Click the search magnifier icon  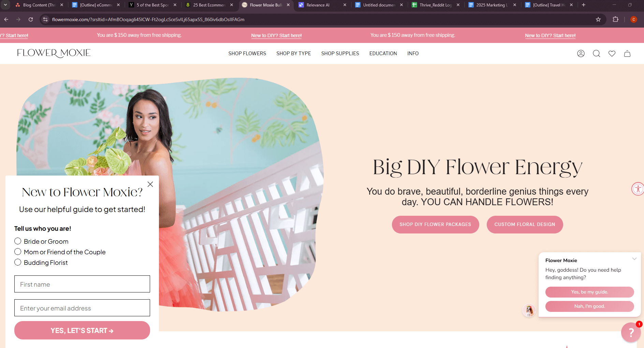pyautogui.click(x=596, y=54)
